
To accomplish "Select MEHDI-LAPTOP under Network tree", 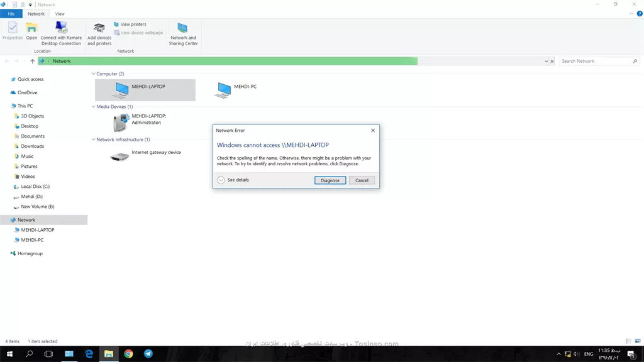I will click(x=34, y=230).
